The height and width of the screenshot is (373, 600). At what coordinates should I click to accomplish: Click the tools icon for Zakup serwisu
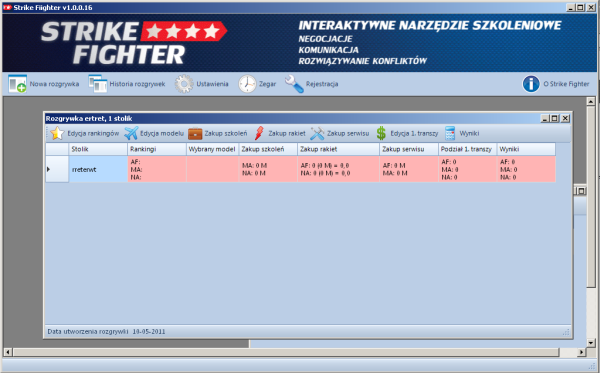point(317,133)
